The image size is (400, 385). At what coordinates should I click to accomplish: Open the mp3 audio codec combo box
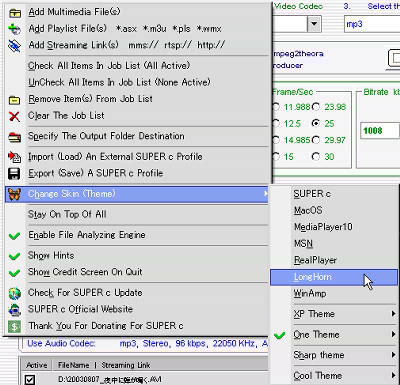(x=372, y=24)
